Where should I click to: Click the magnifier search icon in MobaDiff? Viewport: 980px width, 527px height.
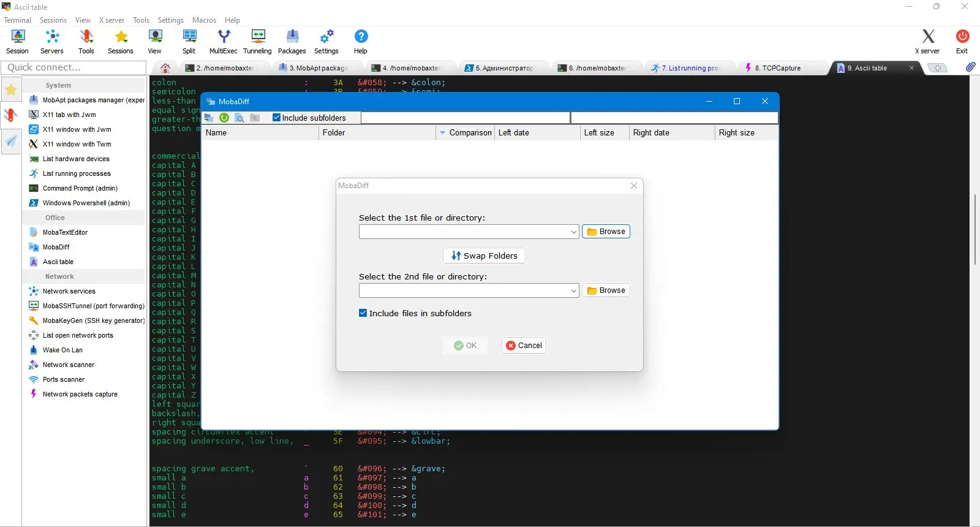point(239,118)
